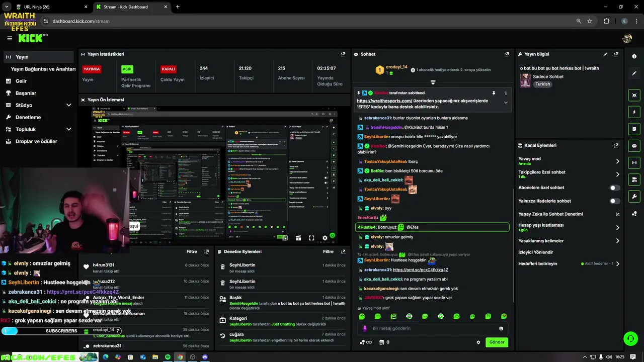Image resolution: width=644 pixels, height=362 pixels.
Task: Click İzleyici Yönlendir action
Action: click(536, 252)
